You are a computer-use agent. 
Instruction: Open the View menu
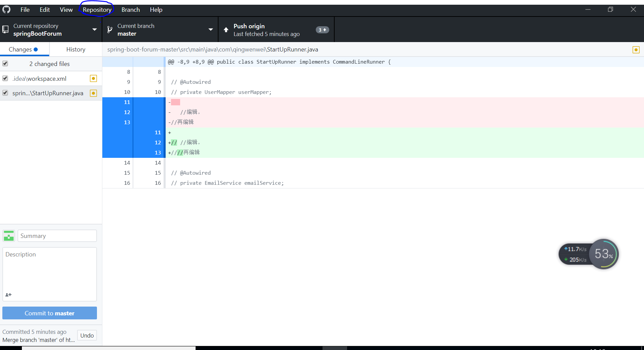[66, 10]
